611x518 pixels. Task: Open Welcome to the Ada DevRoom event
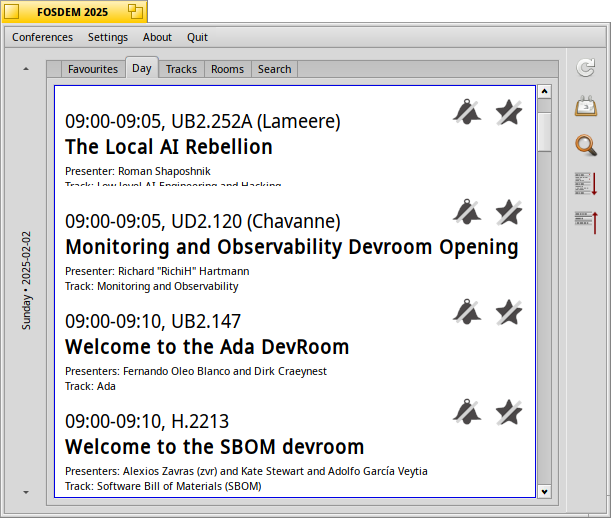pyautogui.click(x=207, y=347)
